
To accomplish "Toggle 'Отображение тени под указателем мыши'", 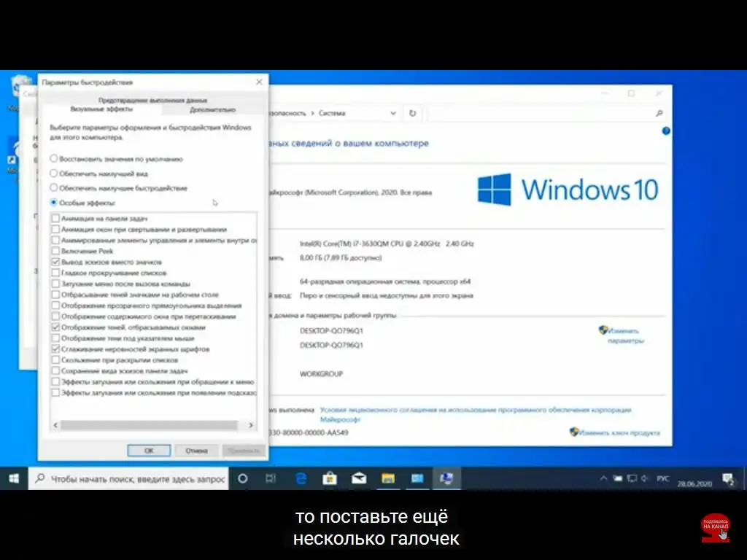I will [x=55, y=338].
